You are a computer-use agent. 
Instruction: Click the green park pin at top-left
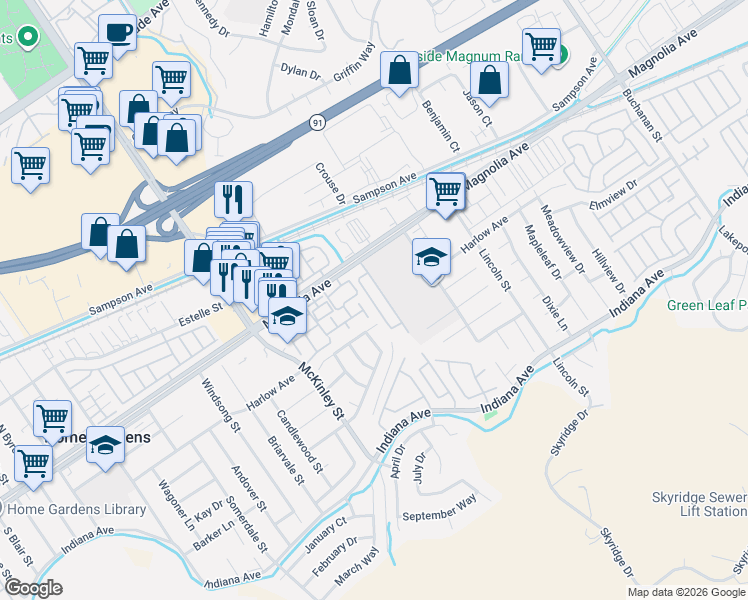[x=28, y=38]
